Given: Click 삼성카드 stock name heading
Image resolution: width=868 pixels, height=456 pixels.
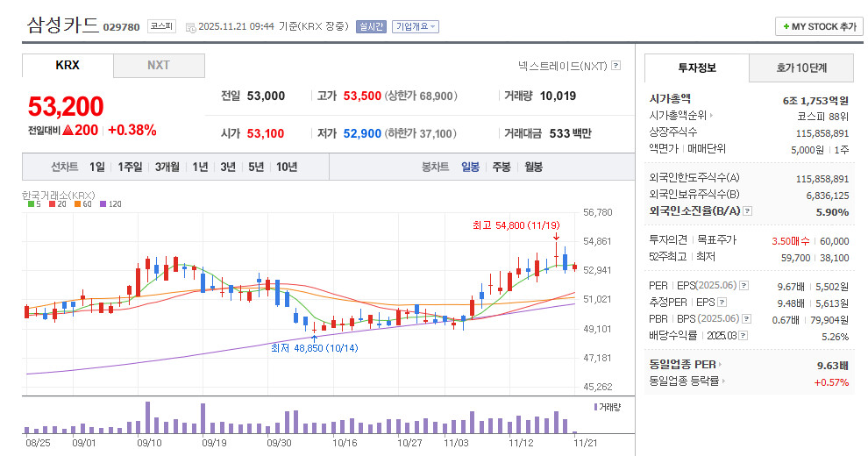Looking at the screenshot, I should coord(62,25).
